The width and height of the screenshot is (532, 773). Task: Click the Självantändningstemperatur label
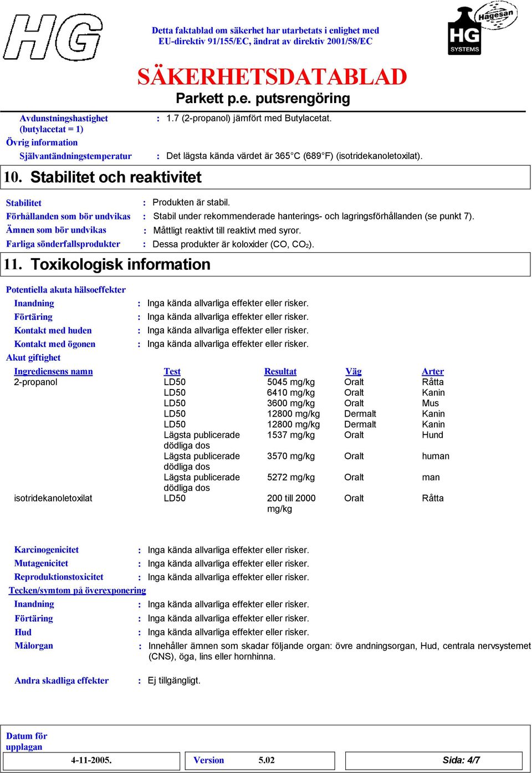click(x=75, y=156)
